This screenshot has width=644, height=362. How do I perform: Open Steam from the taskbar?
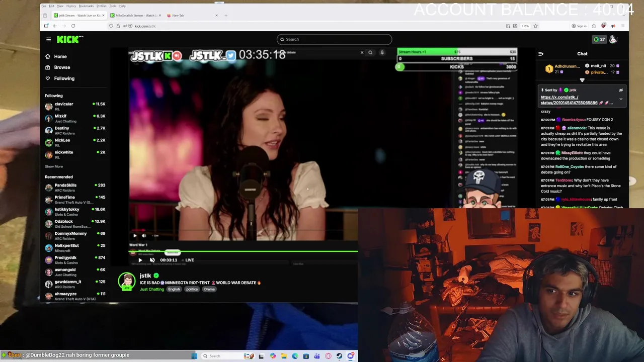[x=339, y=356]
